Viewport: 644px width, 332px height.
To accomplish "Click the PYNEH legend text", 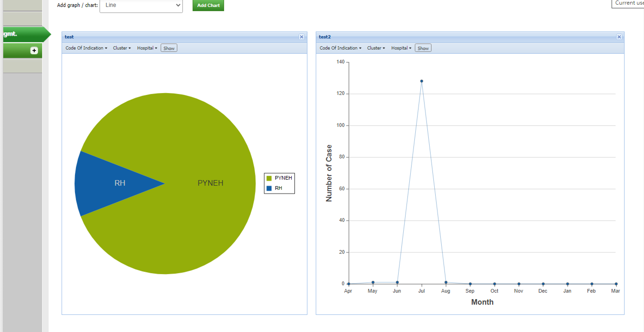I will (x=283, y=178).
